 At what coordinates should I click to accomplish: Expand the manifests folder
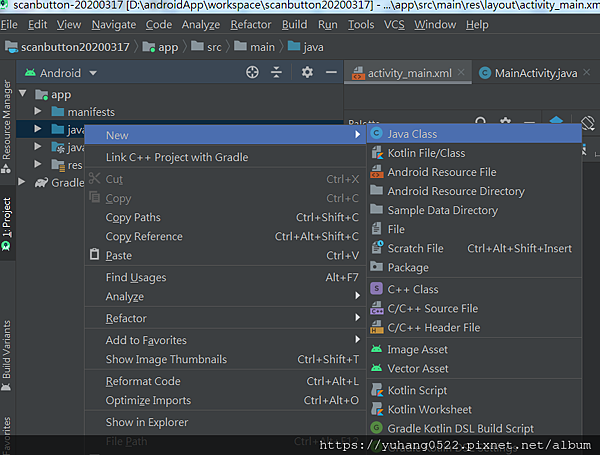pos(38,111)
